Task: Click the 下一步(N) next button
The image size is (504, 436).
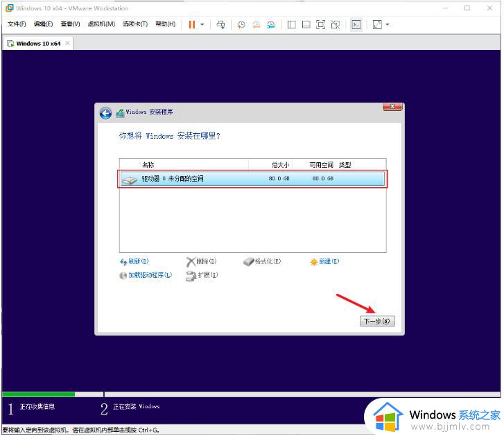Action: coord(377,321)
